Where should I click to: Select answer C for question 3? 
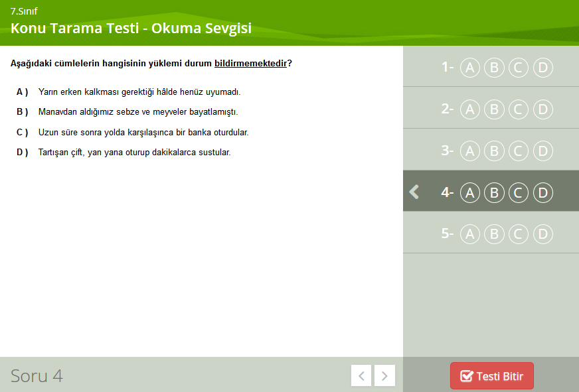519,151
